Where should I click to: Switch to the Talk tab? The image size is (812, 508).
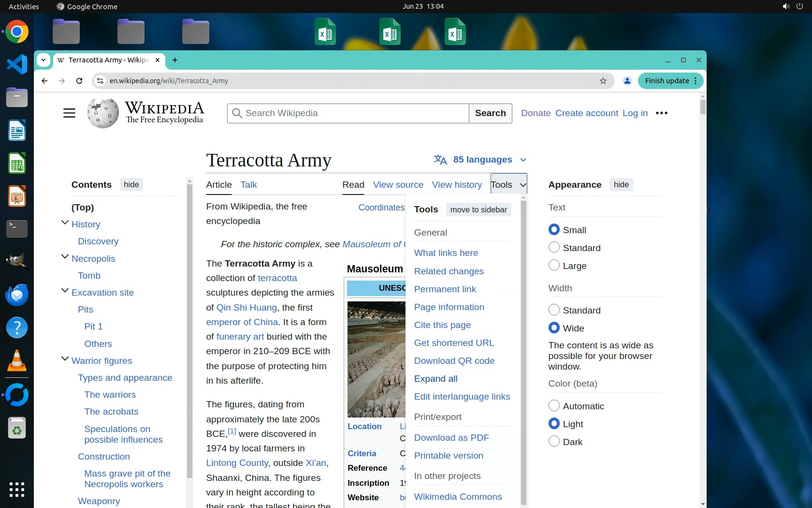click(x=248, y=185)
